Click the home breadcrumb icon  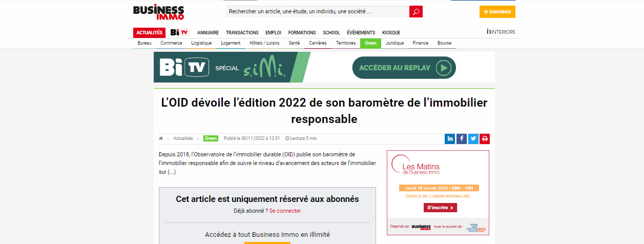161,138
